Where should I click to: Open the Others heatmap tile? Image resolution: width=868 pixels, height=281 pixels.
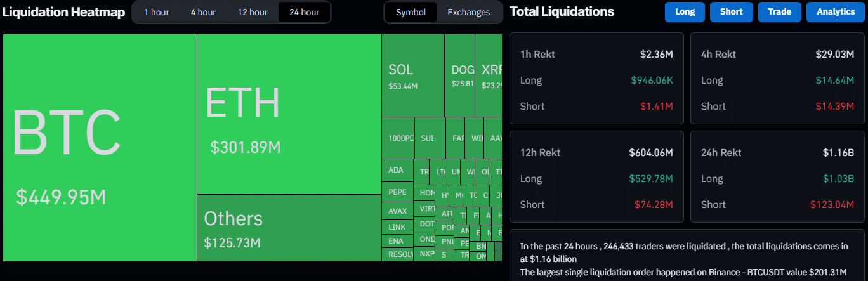click(289, 228)
